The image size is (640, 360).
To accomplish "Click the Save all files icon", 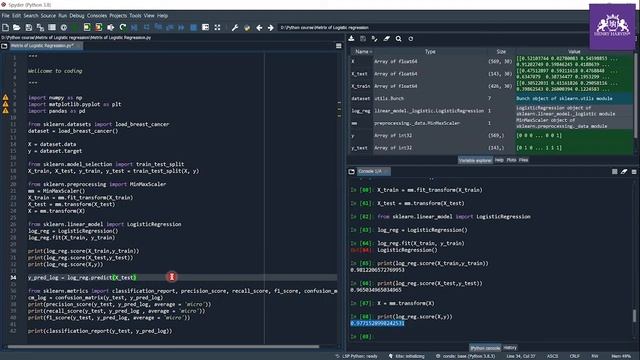I will pyautogui.click(x=40, y=27).
